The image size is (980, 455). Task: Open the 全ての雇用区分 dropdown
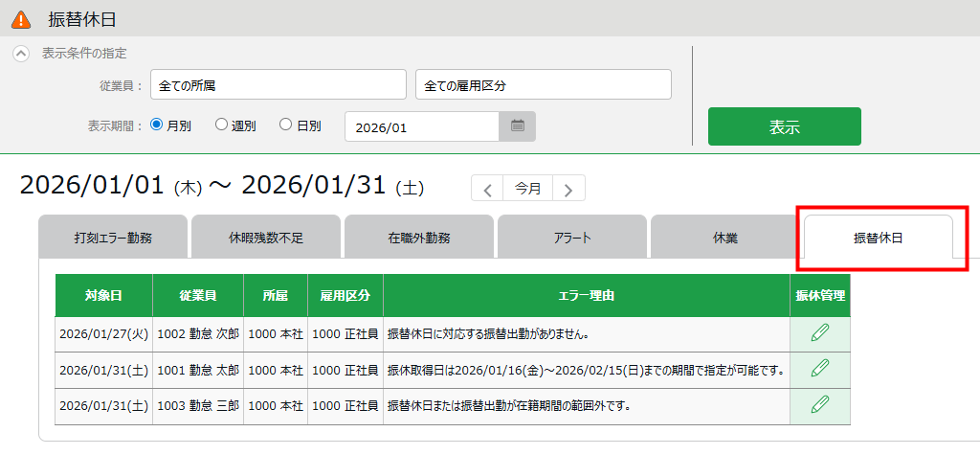(x=543, y=85)
